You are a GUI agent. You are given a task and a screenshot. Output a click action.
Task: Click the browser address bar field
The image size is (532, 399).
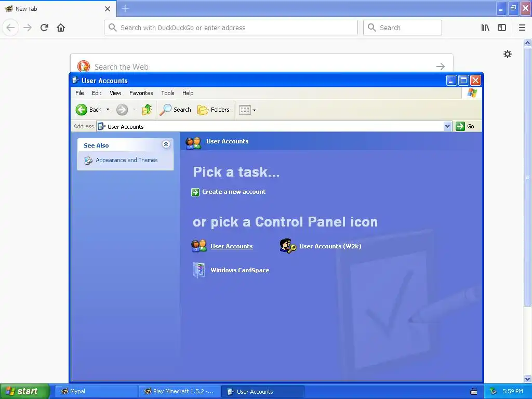[231, 28]
